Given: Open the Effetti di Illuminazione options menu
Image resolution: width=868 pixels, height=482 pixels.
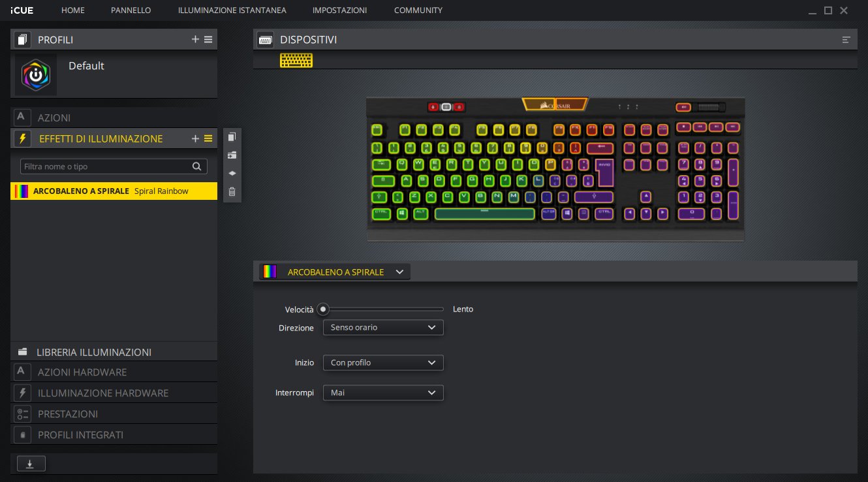Looking at the screenshot, I should click(x=208, y=138).
